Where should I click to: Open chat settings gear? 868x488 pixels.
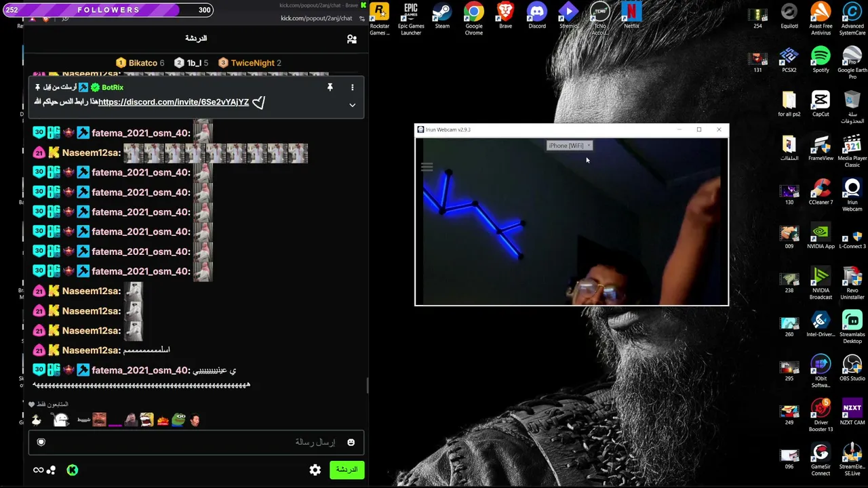315,470
